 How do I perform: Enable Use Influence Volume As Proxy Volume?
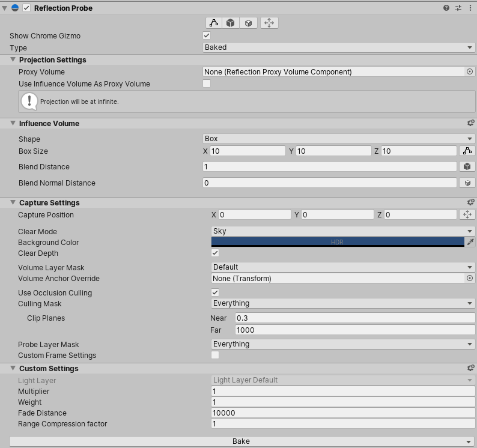207,84
